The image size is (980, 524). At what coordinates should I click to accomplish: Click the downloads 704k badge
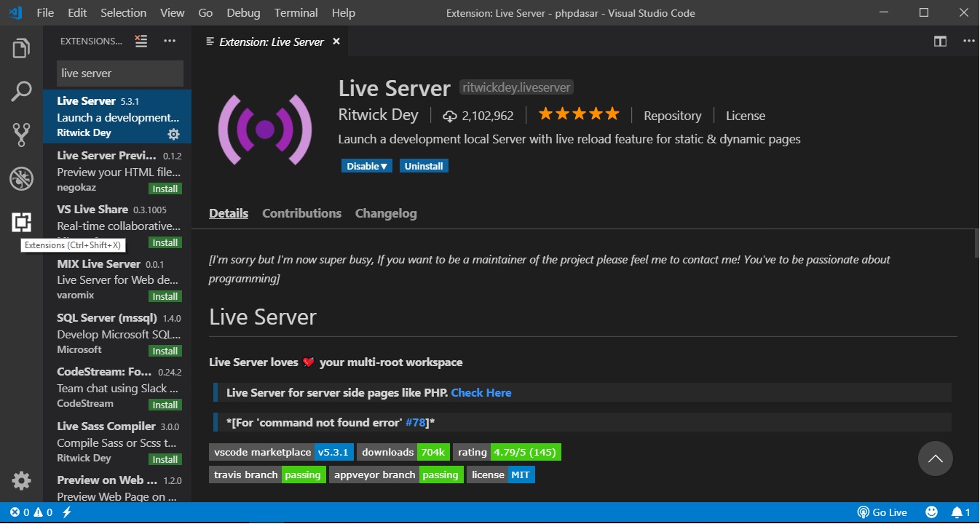pos(403,452)
